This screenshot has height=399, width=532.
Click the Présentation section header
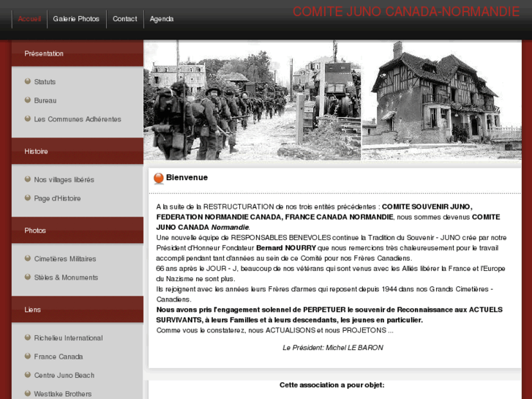pos(78,53)
